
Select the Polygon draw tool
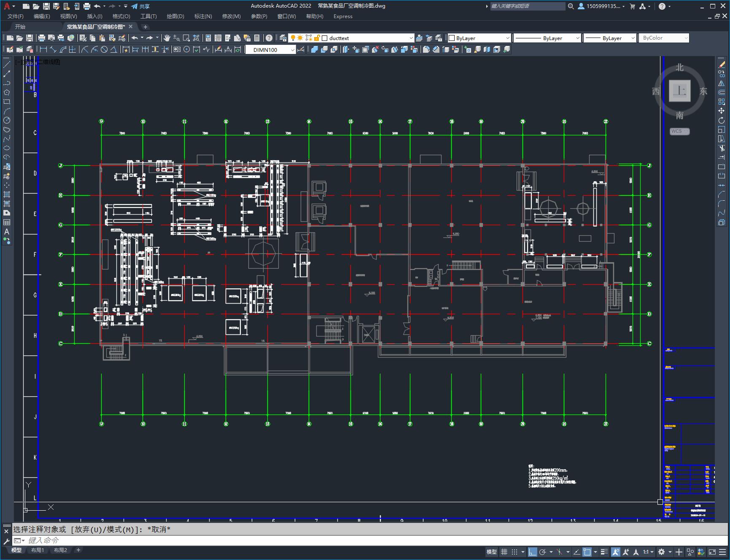pyautogui.click(x=7, y=92)
